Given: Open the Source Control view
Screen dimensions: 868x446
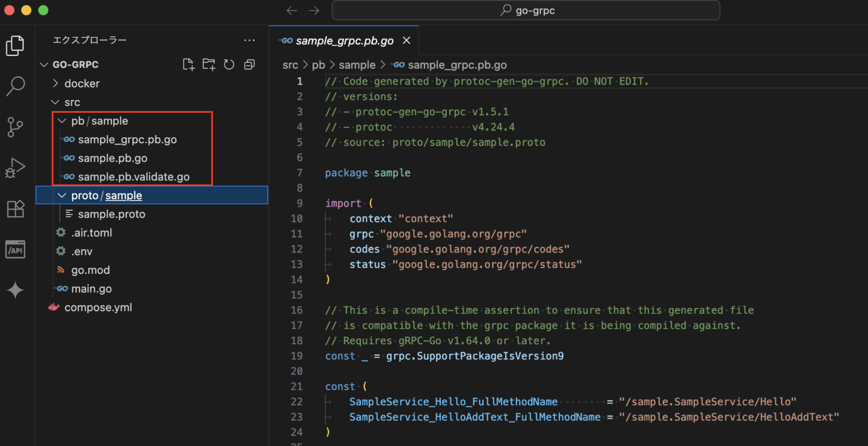Looking at the screenshot, I should 15,127.
